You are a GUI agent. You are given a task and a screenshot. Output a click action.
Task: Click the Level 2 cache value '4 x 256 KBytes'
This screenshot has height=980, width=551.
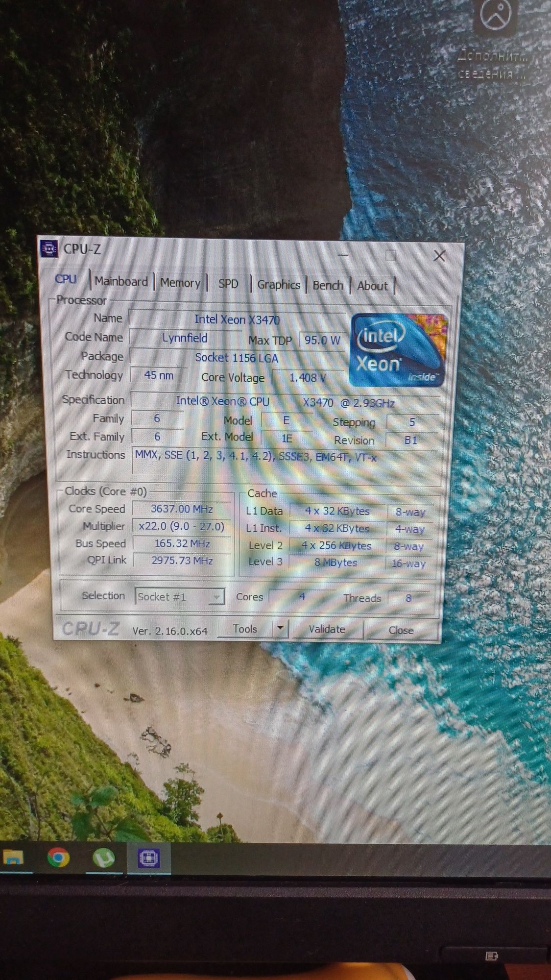point(336,545)
